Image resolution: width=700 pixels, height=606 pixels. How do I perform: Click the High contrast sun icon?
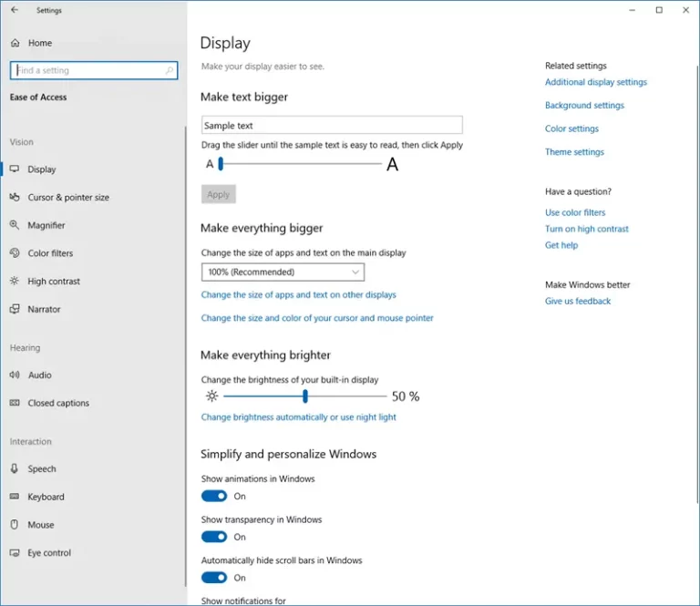coord(15,282)
